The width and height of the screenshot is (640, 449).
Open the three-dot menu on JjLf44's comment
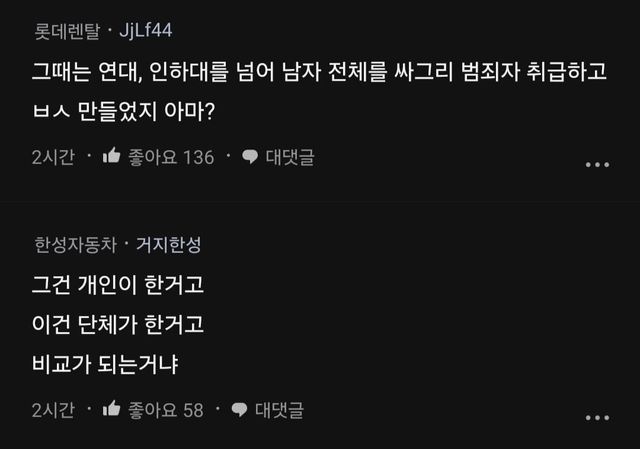point(597,165)
